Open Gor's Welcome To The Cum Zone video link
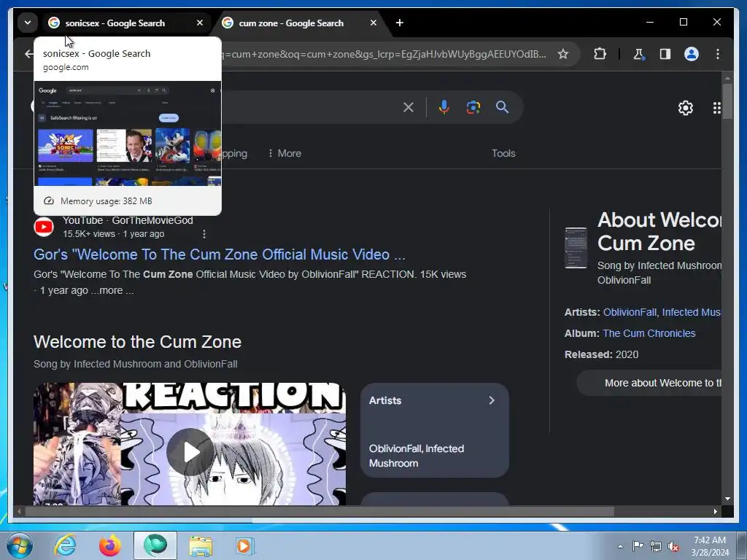 tap(220, 254)
